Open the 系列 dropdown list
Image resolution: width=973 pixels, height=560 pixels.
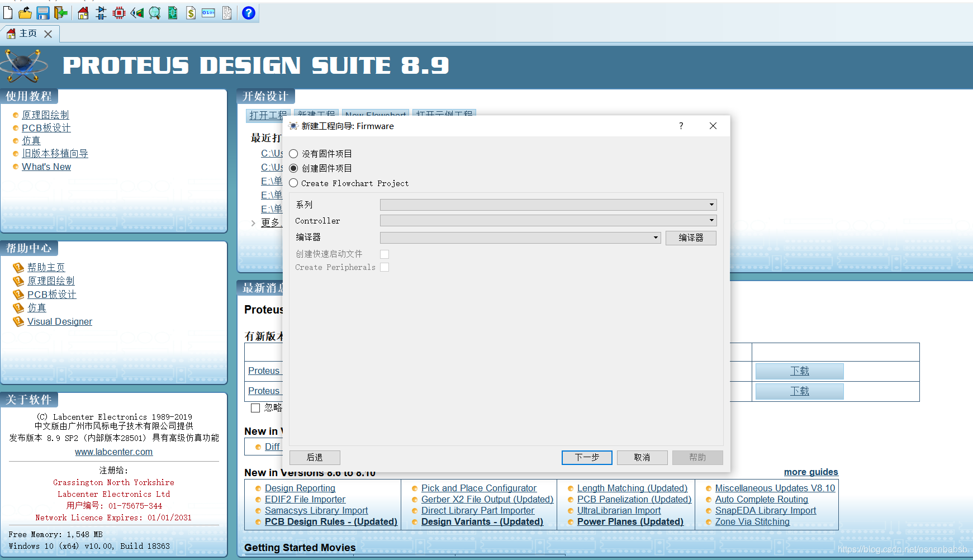tap(548, 205)
